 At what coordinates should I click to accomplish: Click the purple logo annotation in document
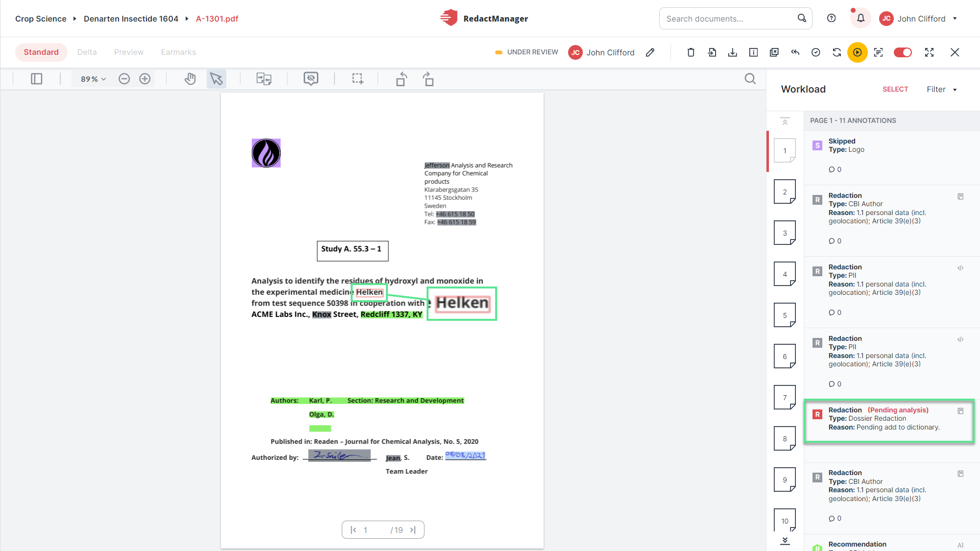pos(266,153)
